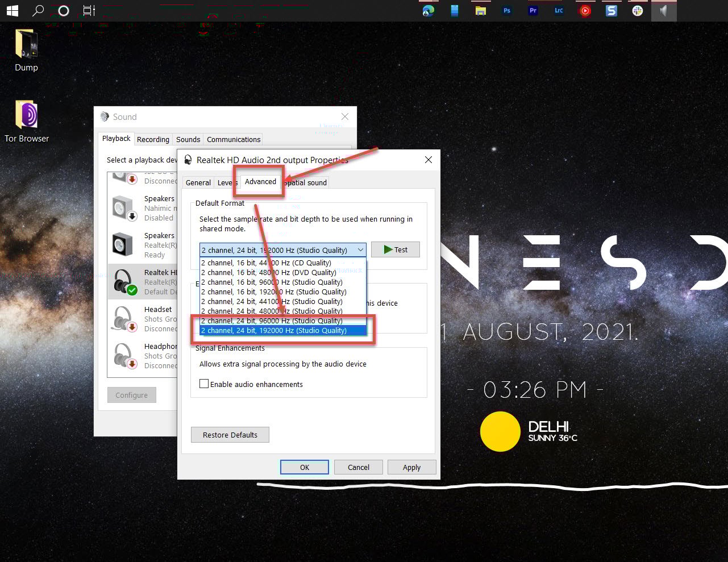This screenshot has width=728, height=562.
Task: Open Task View on the taskbar
Action: click(89, 10)
